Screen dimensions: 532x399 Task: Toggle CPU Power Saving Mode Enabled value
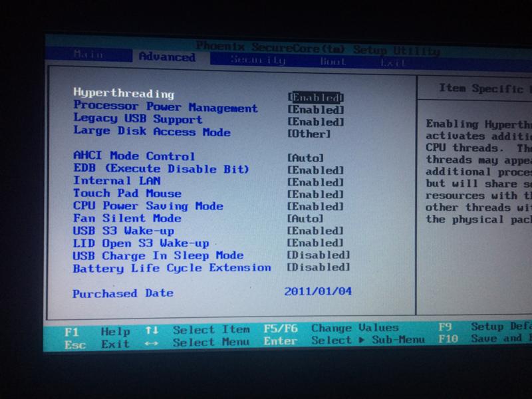click(x=316, y=207)
